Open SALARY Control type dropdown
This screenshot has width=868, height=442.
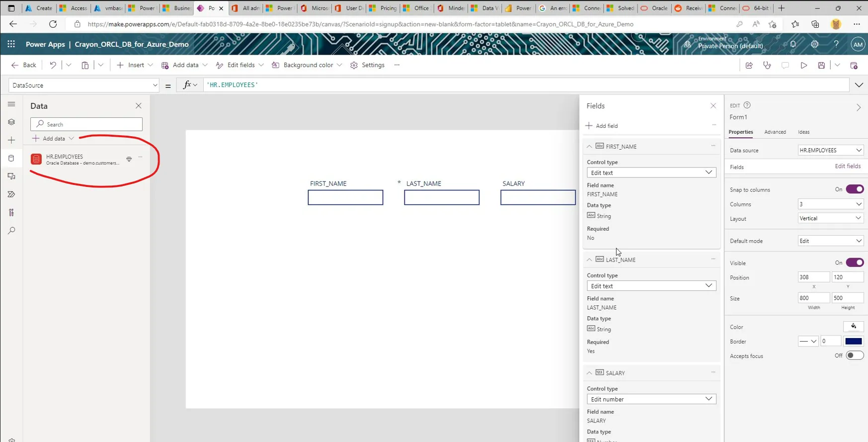pos(651,399)
